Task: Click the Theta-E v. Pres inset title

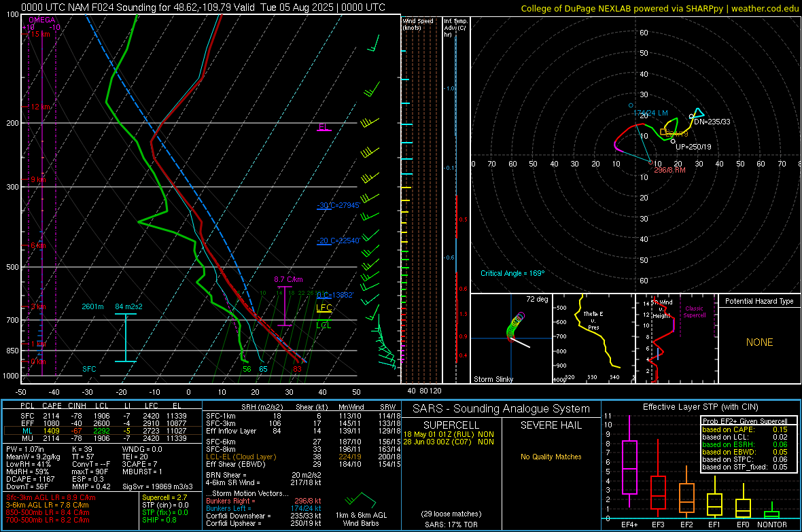Action: click(593, 321)
